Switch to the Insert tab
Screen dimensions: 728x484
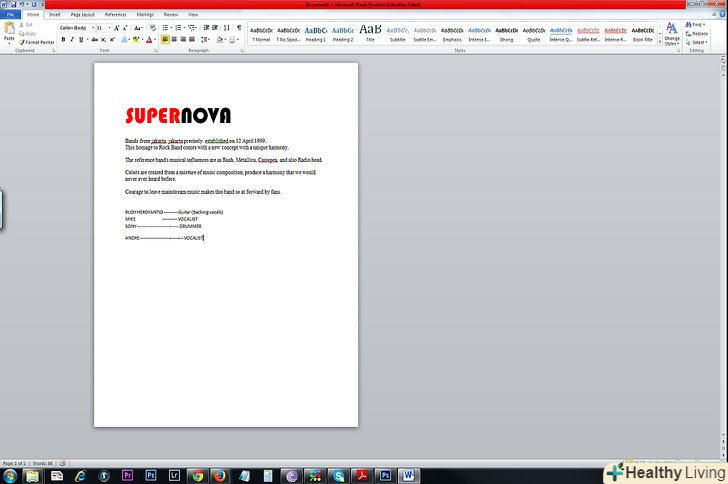coord(55,15)
